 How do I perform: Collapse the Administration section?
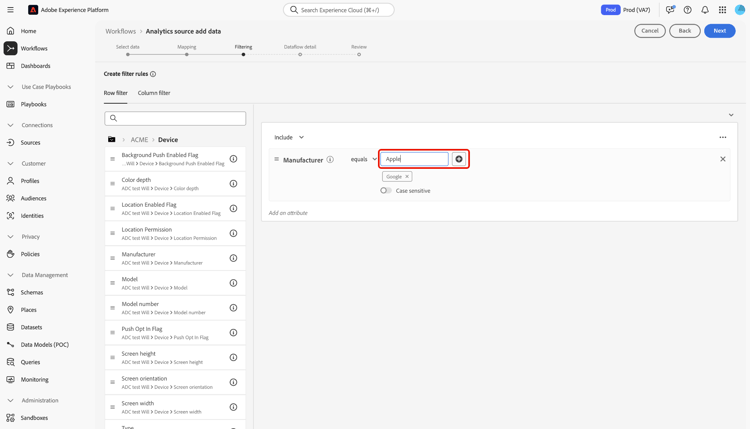click(10, 400)
